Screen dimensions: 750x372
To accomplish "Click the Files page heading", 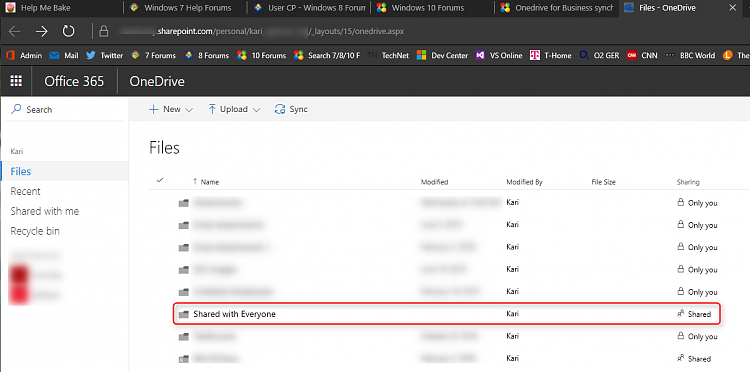I will point(165,148).
